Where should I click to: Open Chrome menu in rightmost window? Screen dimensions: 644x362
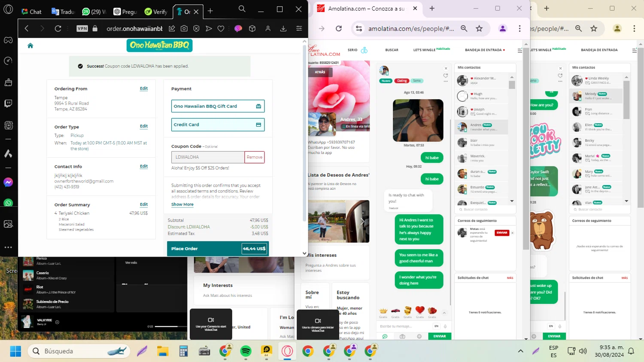pyautogui.click(x=634, y=29)
